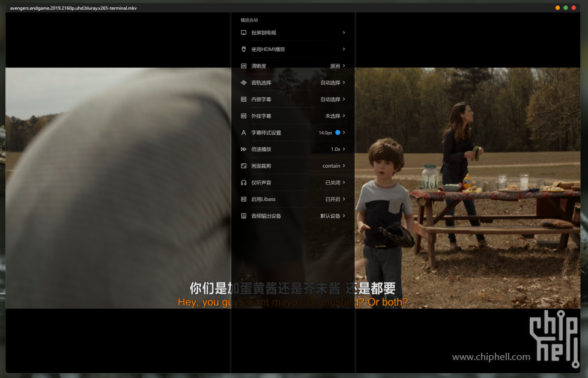Expand the 启用Libass row arrow
588x378 pixels.
344,199
